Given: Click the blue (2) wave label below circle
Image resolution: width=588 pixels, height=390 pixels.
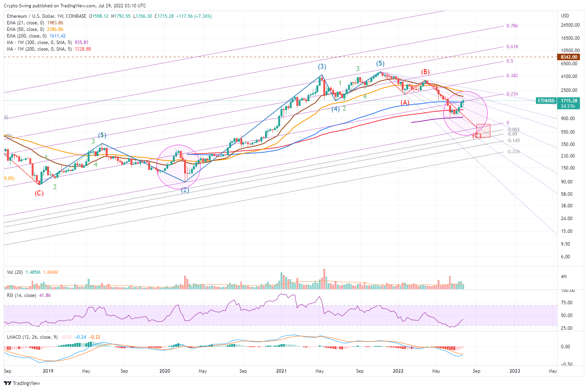Looking at the screenshot, I should click(185, 190).
